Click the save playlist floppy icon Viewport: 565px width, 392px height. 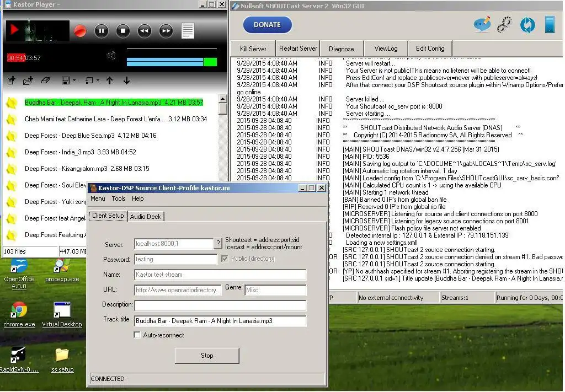point(66,80)
